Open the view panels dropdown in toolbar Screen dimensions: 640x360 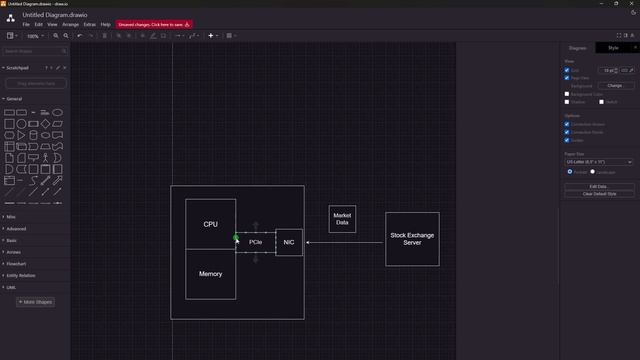click(12, 36)
